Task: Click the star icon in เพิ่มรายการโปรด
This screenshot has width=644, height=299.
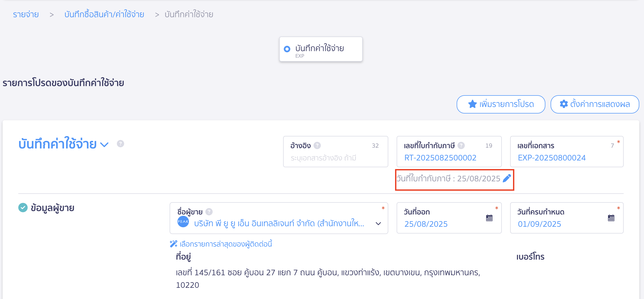Action: tap(473, 104)
